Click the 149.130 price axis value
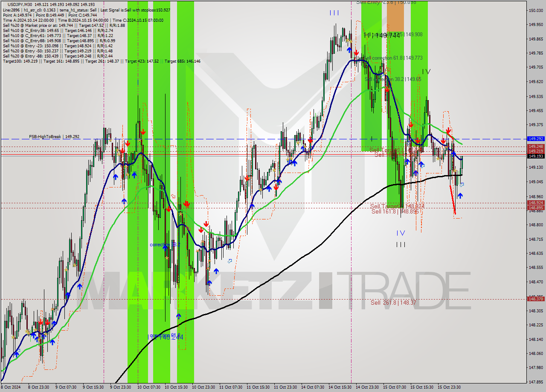The height and width of the screenshot is (392, 546). coord(536,167)
